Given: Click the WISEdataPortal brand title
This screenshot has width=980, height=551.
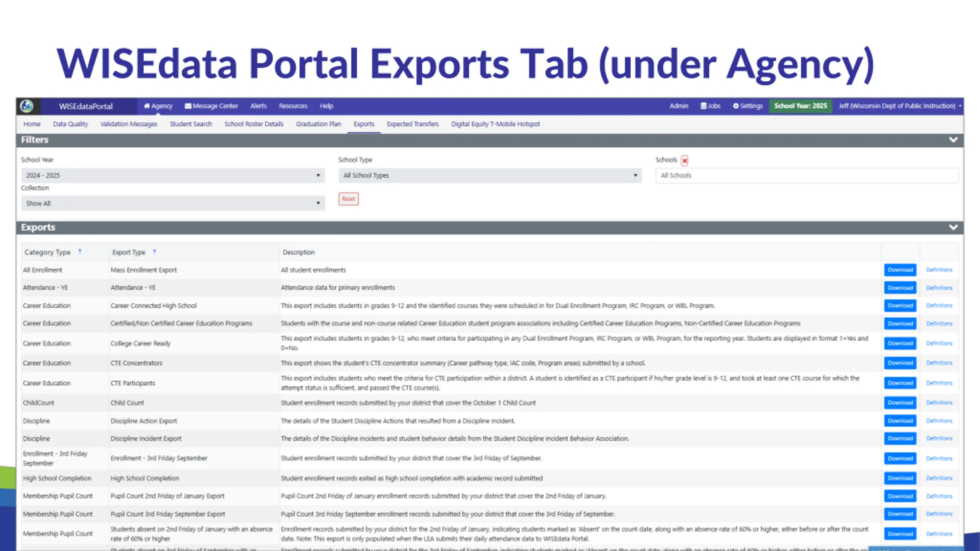Looking at the screenshot, I should coord(86,106).
